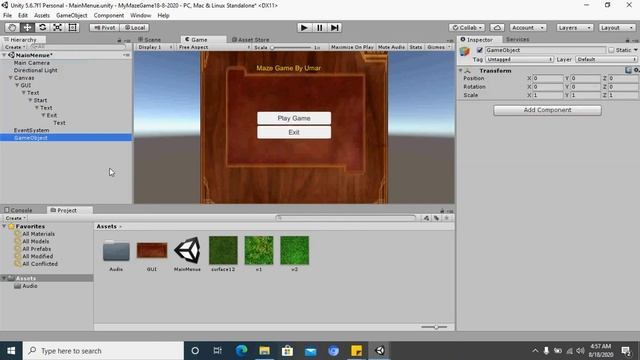Screen dimensions: 640x360
Task: Open Hierarchy Create dropdown
Action: tap(15, 47)
